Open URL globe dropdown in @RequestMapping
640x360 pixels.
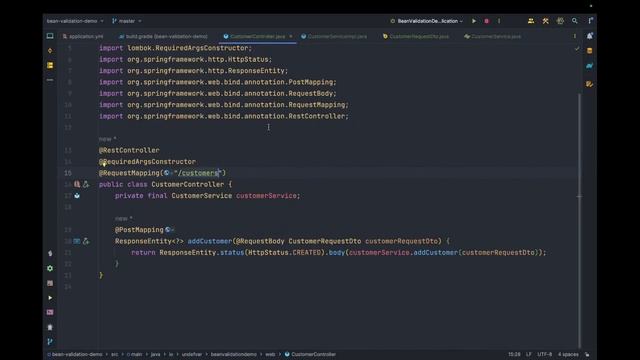tap(168, 173)
